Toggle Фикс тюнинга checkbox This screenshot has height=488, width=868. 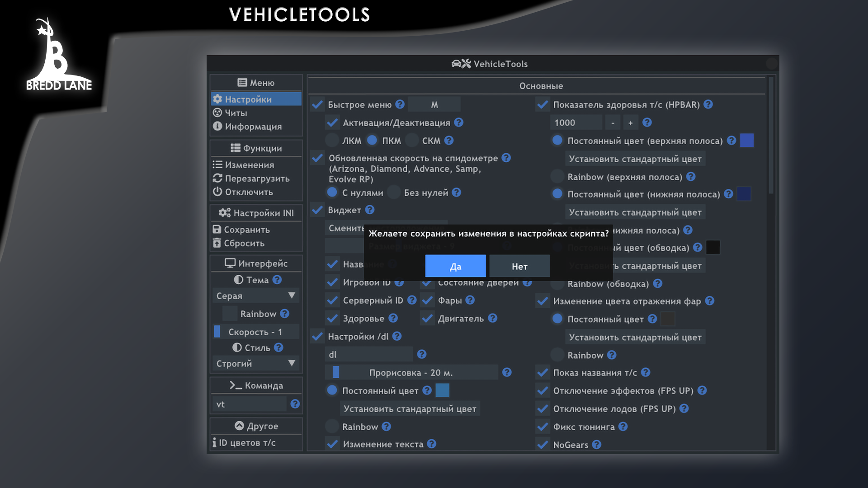point(542,427)
